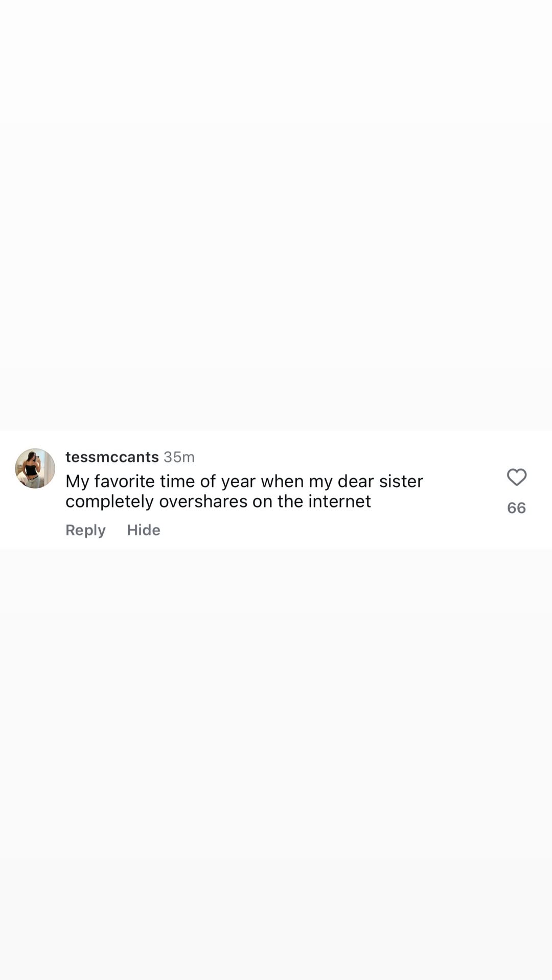This screenshot has height=980, width=552.
Task: Open the tessmccants username link
Action: (112, 457)
